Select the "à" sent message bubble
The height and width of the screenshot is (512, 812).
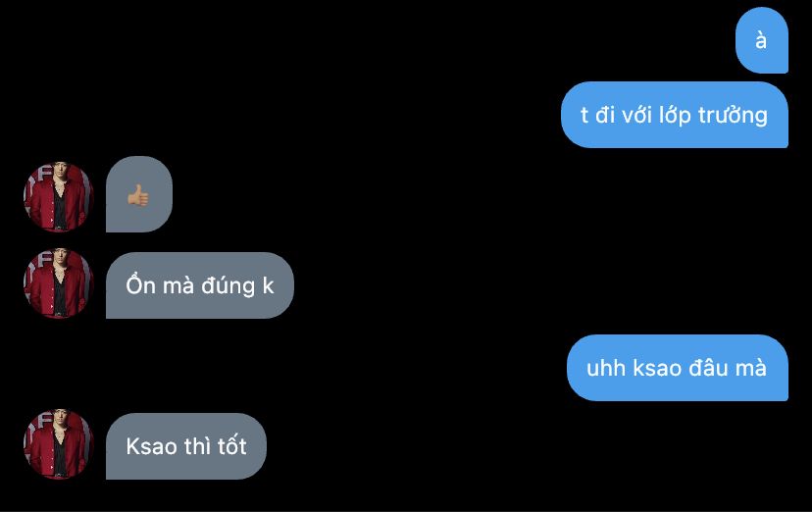pos(762,40)
